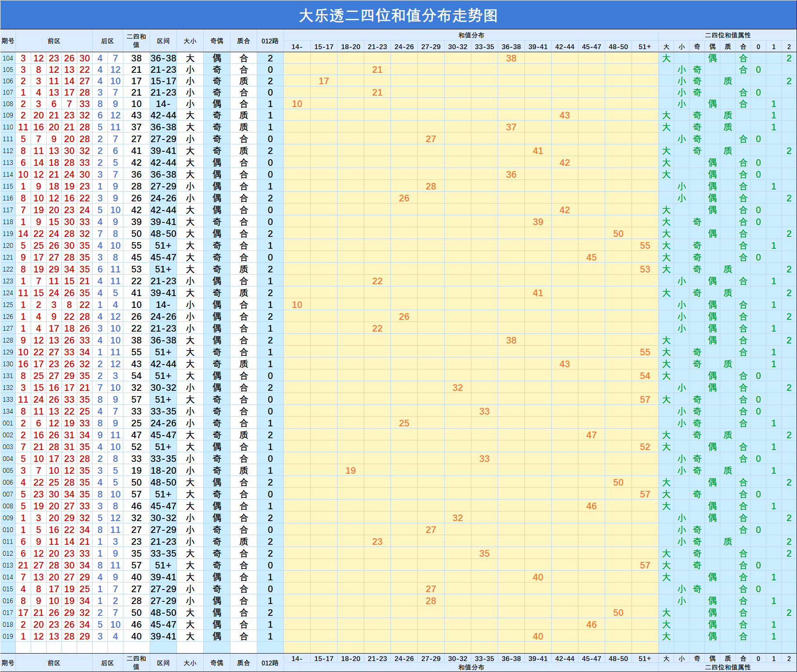Click the top 45-47 range header
797x672 pixels.
[x=592, y=46]
